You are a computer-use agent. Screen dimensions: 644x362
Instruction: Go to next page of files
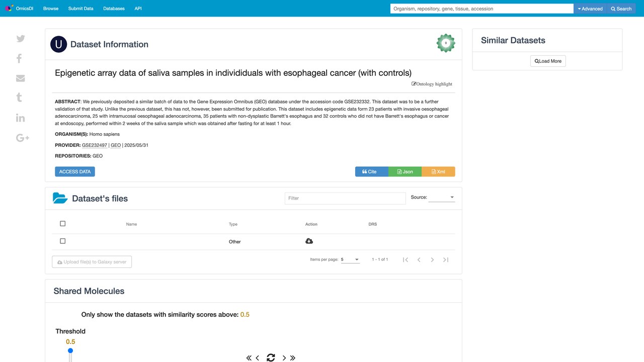432,259
